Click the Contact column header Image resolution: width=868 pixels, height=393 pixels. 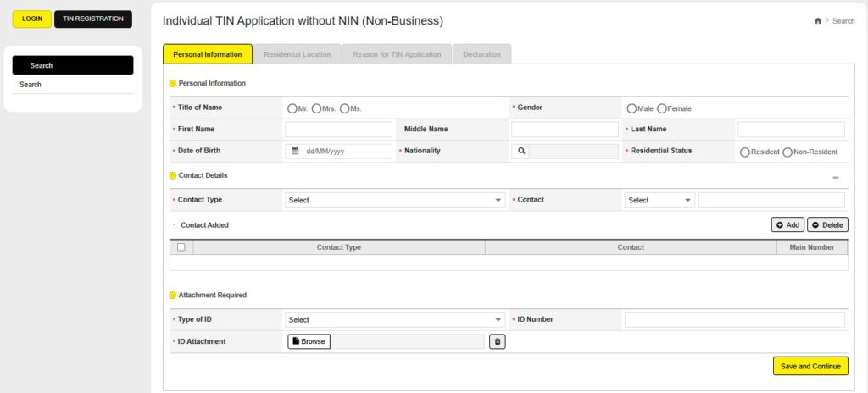pos(631,247)
